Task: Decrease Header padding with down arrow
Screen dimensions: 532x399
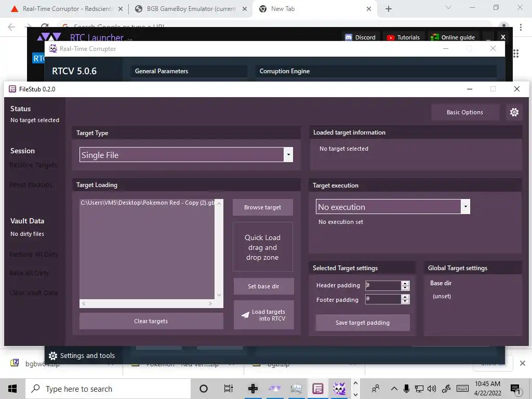Action: point(405,288)
